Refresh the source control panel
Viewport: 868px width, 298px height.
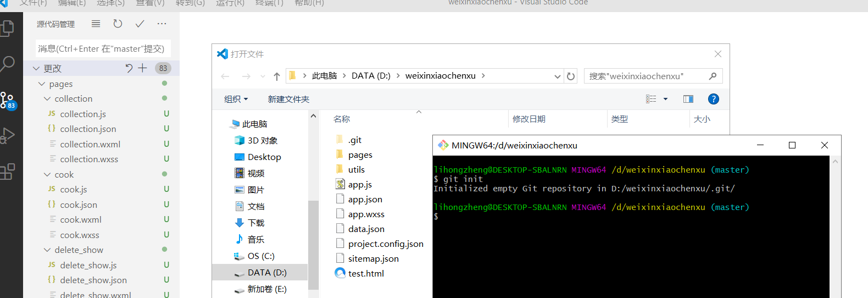(118, 24)
